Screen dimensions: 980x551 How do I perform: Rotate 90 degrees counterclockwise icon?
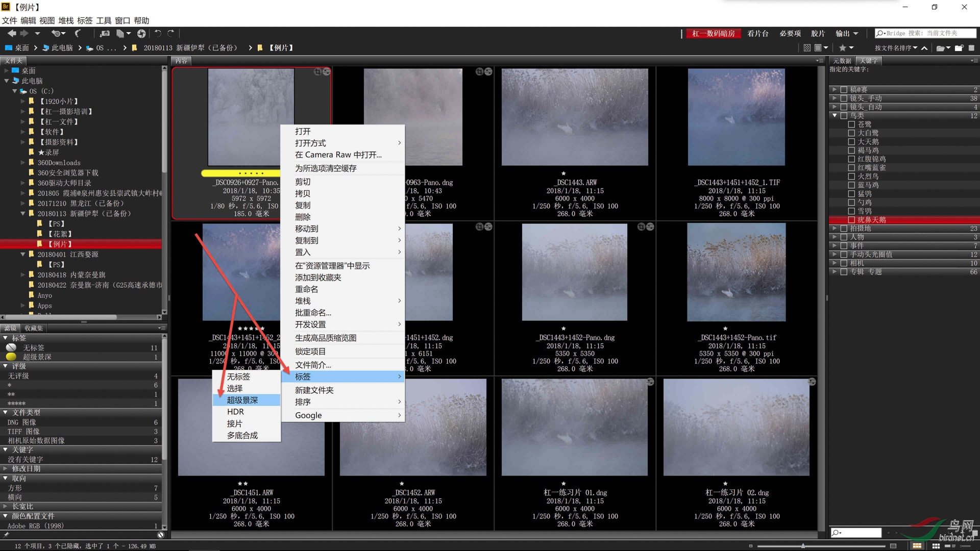pyautogui.click(x=158, y=34)
